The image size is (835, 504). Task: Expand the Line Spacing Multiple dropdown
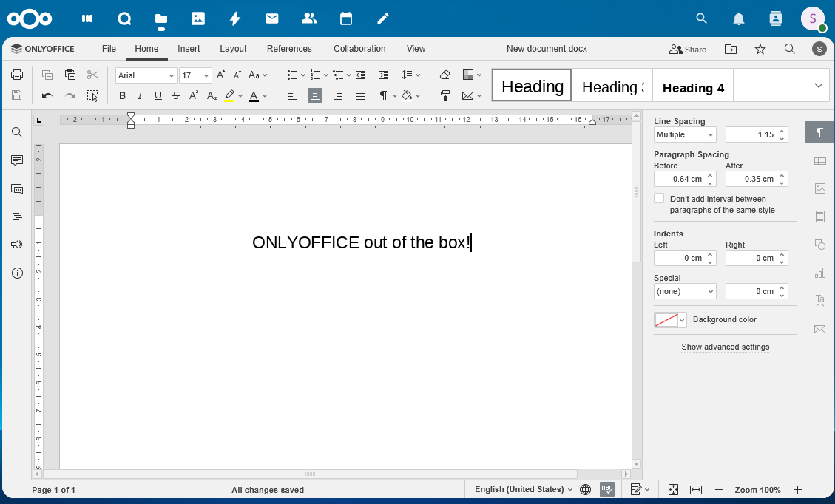(685, 134)
